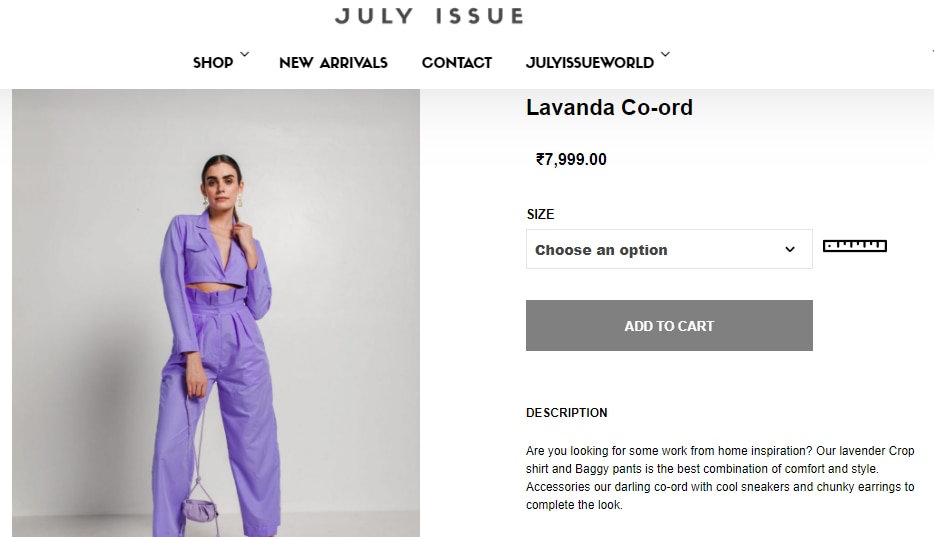The width and height of the screenshot is (934, 537).
Task: Click the DESCRIPTION heading
Action: pyautogui.click(x=566, y=413)
